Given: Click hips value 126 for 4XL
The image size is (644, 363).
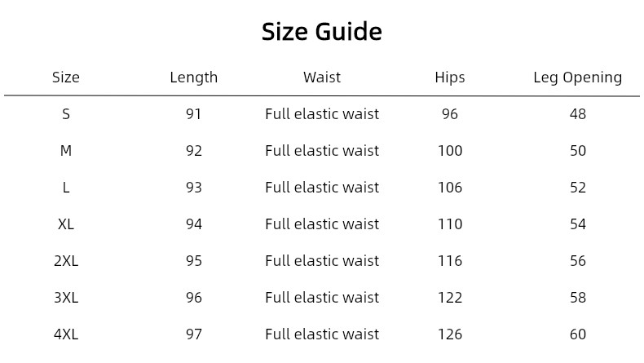Looking at the screenshot, I should click(x=450, y=334).
